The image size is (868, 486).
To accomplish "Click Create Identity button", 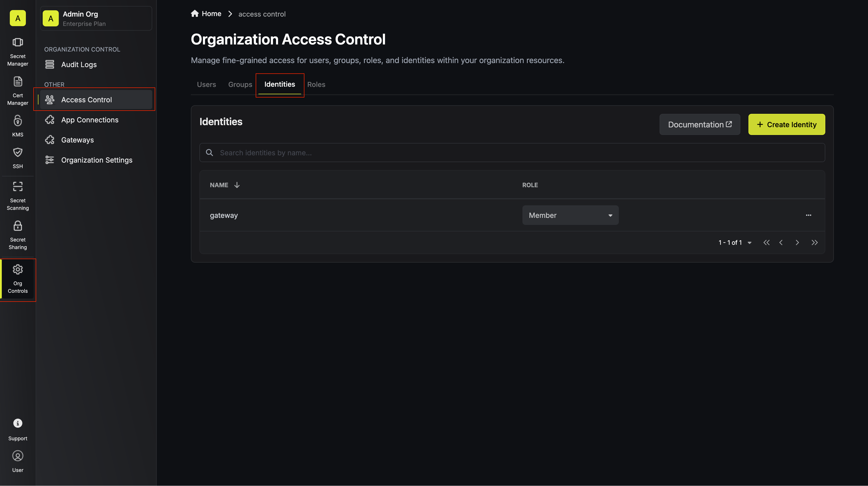I will (786, 124).
